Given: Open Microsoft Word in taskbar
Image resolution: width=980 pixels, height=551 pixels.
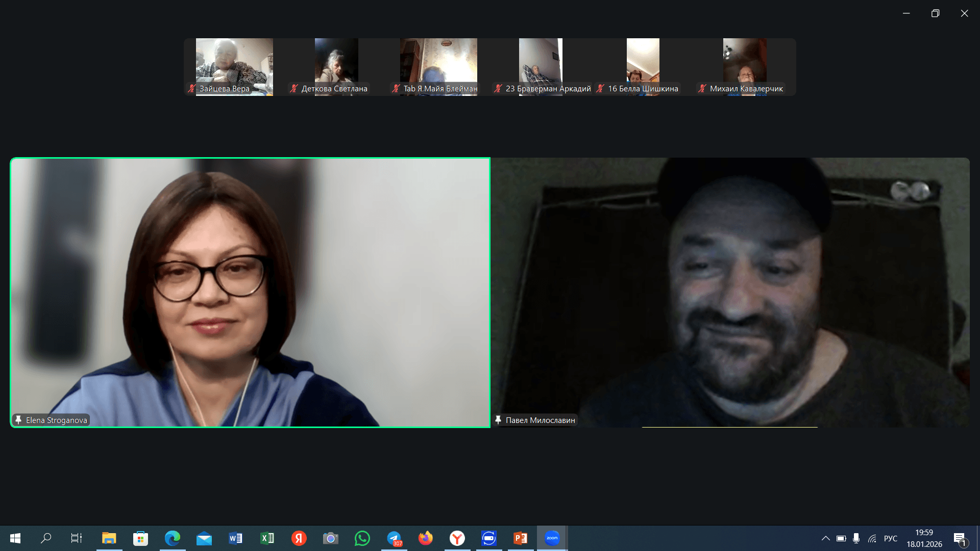Looking at the screenshot, I should pyautogui.click(x=236, y=538).
